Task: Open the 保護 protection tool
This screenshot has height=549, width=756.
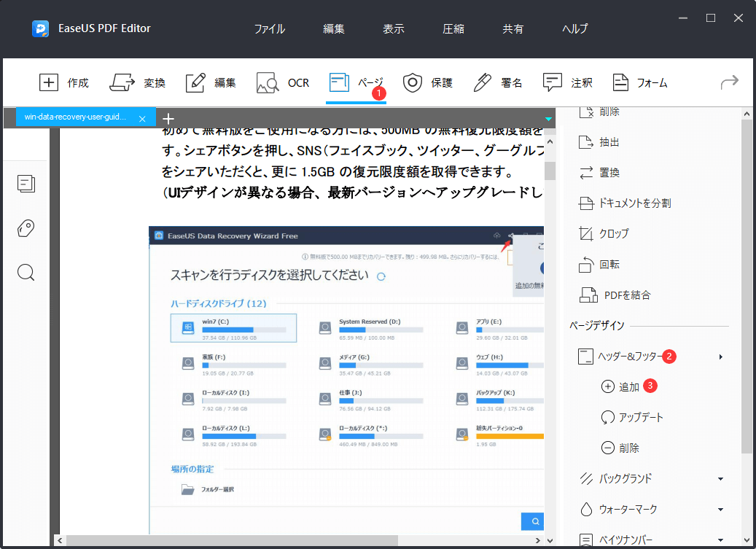Action: click(429, 82)
